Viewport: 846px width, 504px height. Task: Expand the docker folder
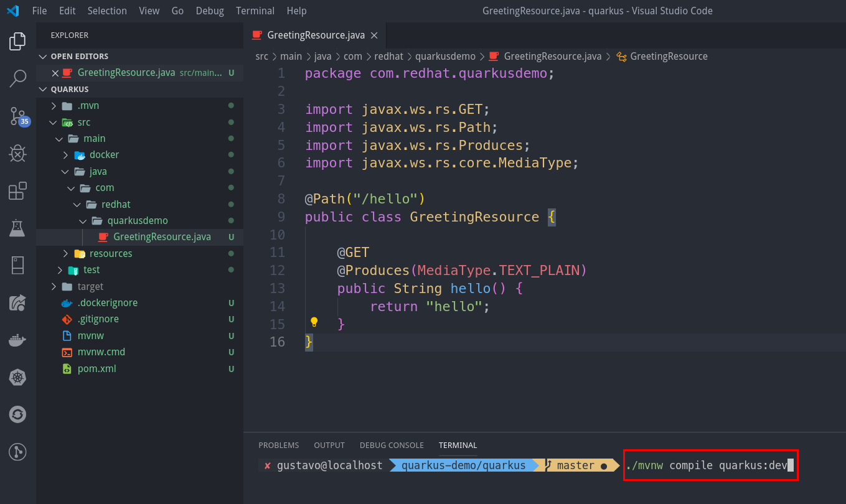coord(65,155)
